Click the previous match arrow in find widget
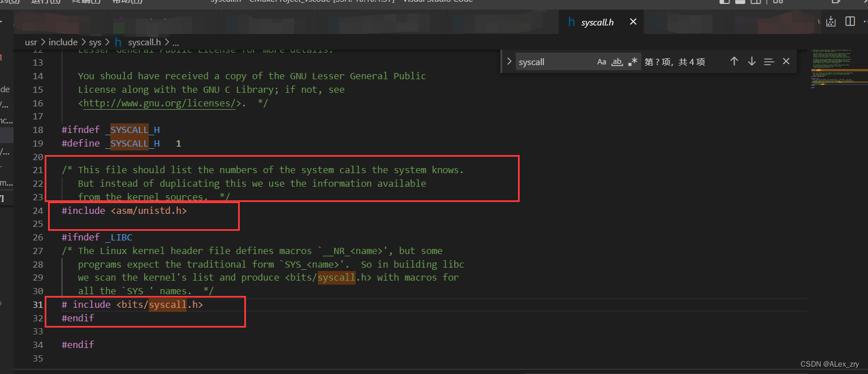Screen dimensions: 868x374 pyautogui.click(x=734, y=61)
